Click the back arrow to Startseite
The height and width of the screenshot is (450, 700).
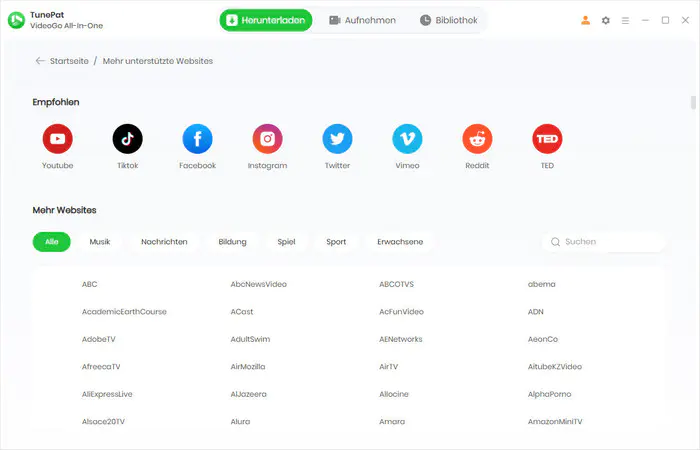click(40, 61)
